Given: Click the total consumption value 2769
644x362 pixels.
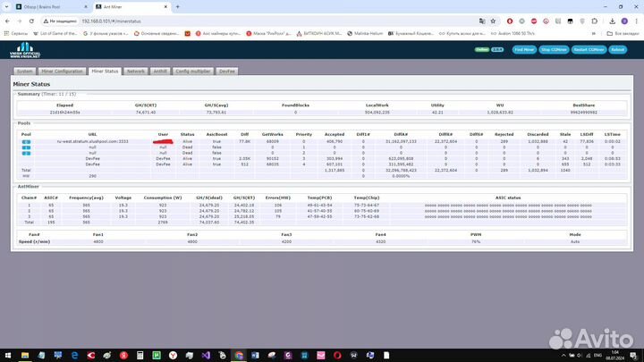Looking at the screenshot, I should 163,223.
